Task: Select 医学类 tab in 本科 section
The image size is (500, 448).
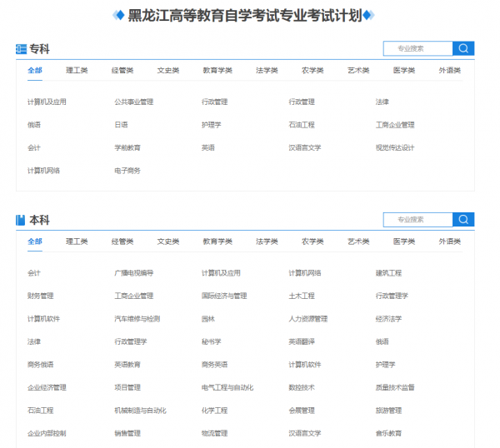Action: pyautogui.click(x=404, y=241)
